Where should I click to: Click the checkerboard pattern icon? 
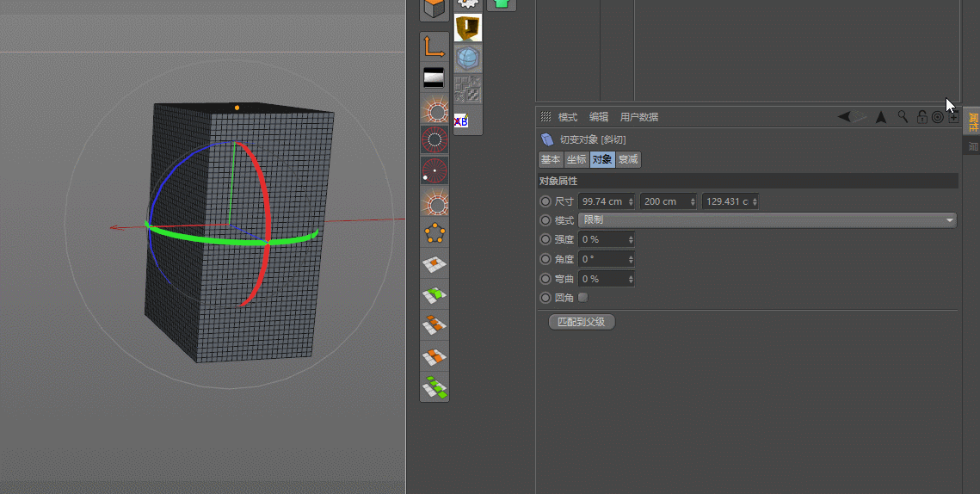[x=467, y=90]
